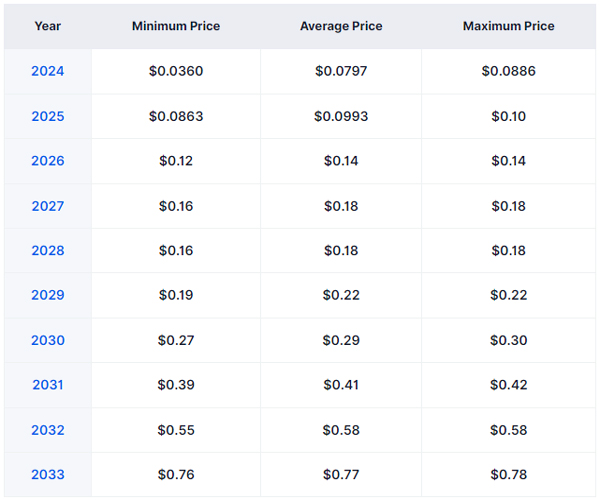Viewport: 600px width, 500px height.
Task: Open the 2033 year link
Action: pyautogui.click(x=47, y=474)
